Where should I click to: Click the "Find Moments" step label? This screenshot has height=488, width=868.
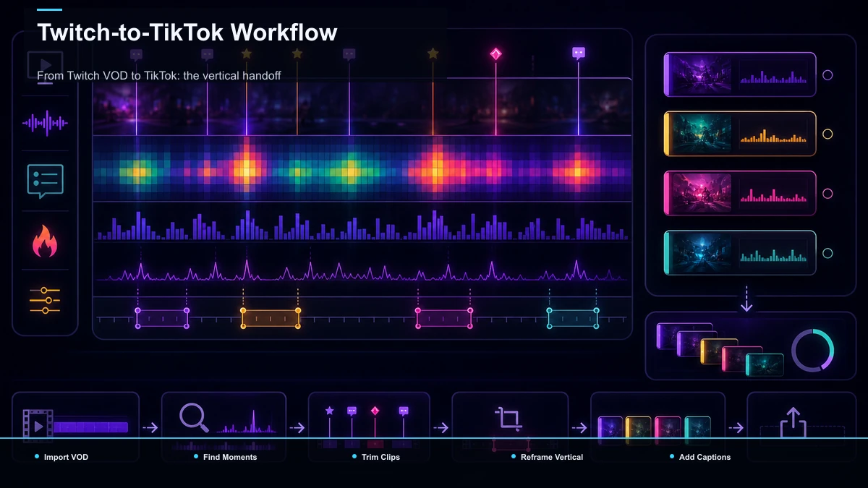coord(230,457)
